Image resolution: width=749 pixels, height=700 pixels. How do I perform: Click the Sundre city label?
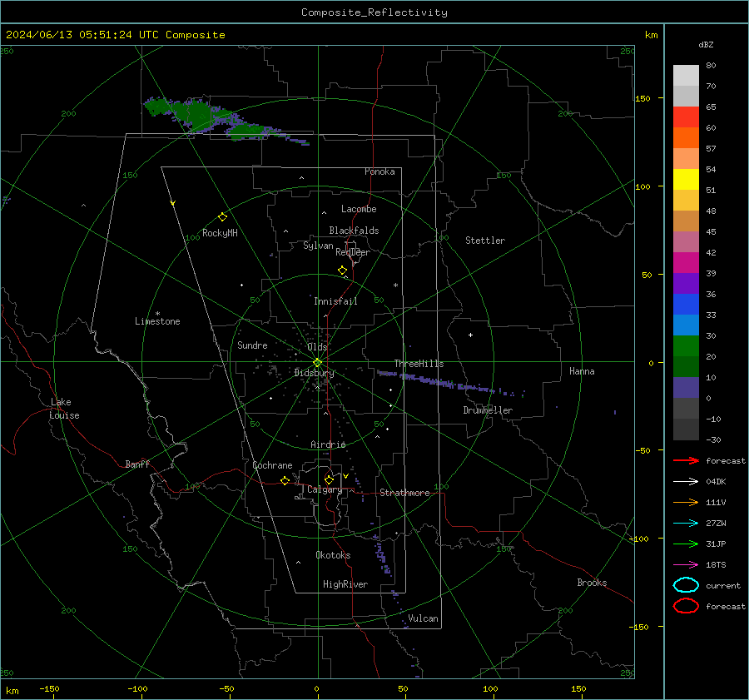tap(252, 345)
